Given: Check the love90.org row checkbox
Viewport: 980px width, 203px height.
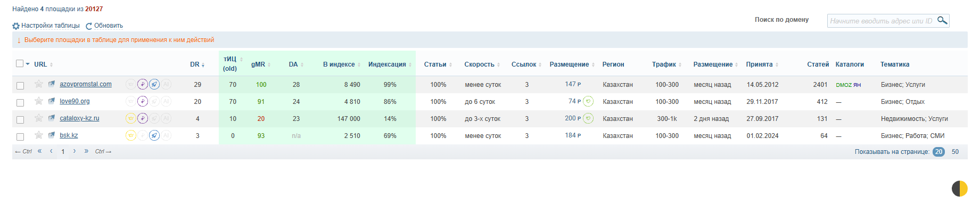Looking at the screenshot, I should (20, 102).
